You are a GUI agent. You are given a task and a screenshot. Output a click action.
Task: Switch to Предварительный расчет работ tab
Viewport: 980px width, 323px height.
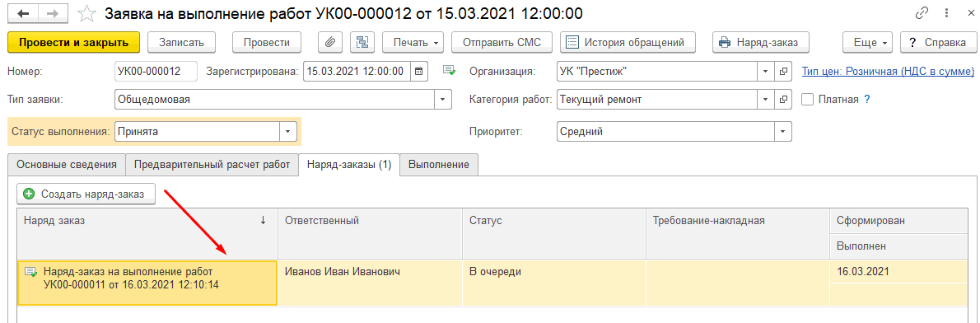212,164
